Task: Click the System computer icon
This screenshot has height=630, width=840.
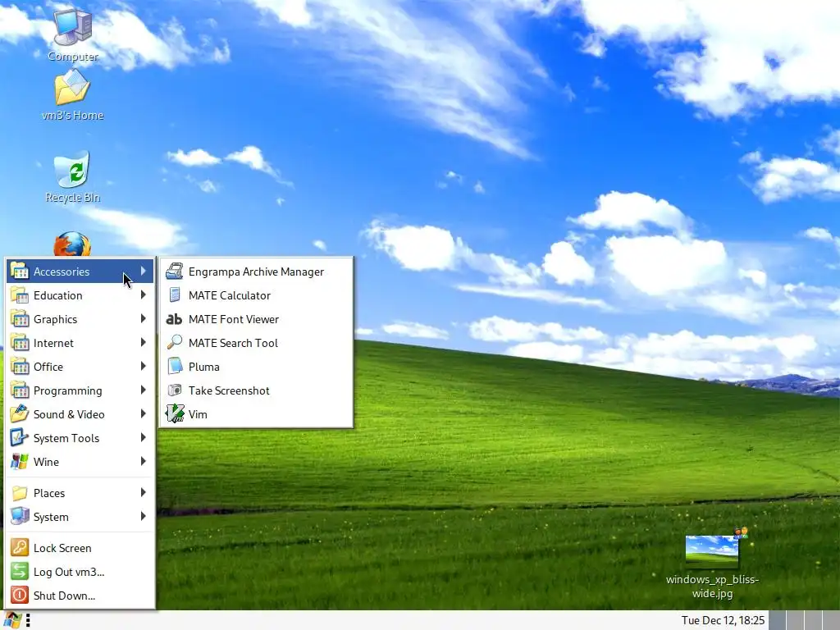Action: (20, 517)
